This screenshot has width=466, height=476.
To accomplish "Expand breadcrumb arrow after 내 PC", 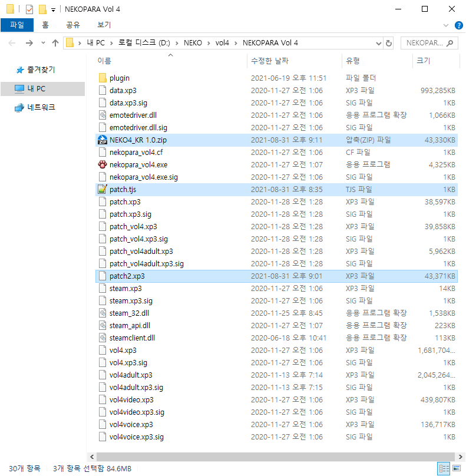I will [x=112, y=43].
